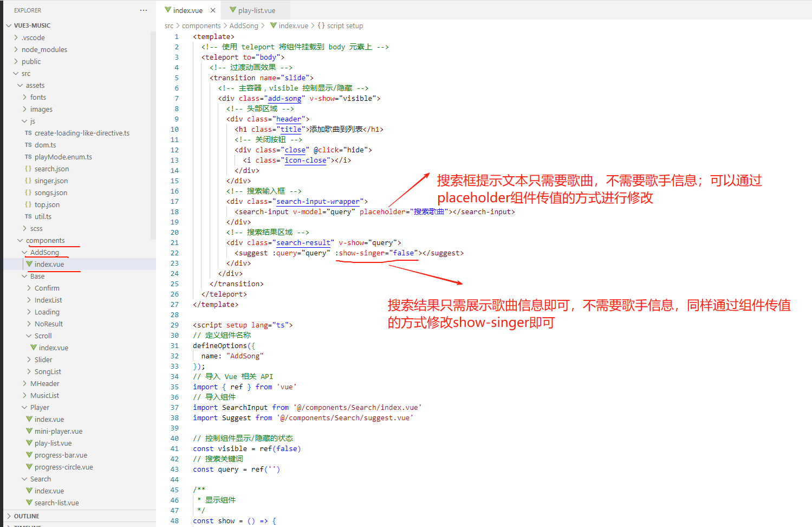Click the braces icon in breadcrumb
The height and width of the screenshot is (527, 812).
click(x=321, y=25)
